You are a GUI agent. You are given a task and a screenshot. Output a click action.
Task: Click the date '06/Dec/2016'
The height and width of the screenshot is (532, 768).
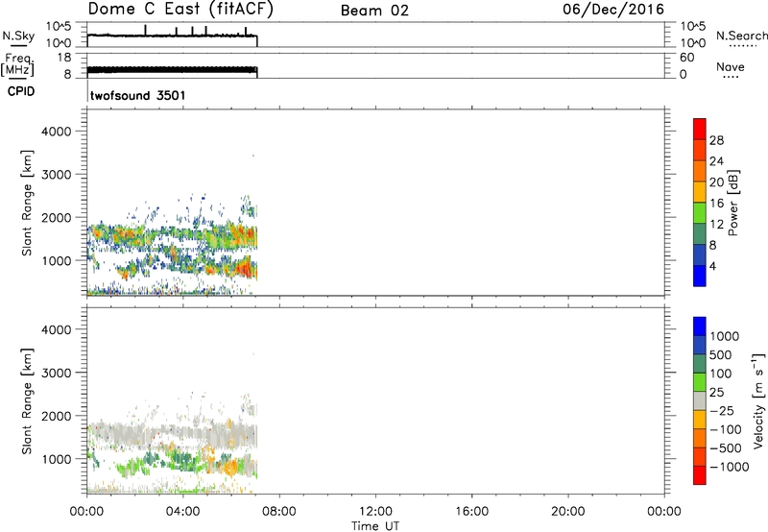[x=613, y=10]
